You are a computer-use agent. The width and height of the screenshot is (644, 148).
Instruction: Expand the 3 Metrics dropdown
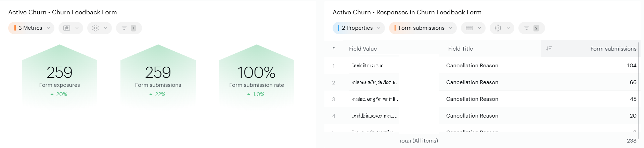click(31, 28)
